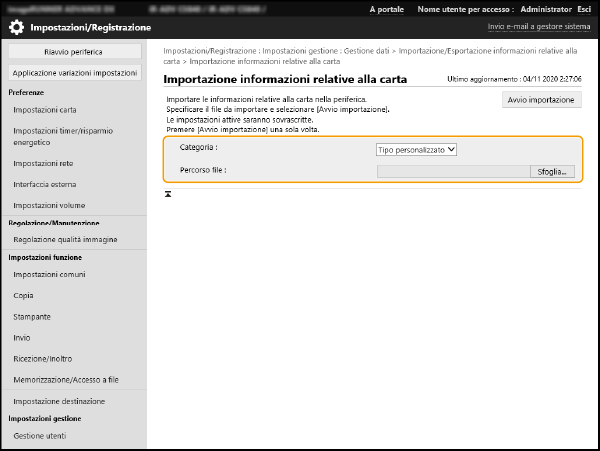Click the scroll-to-top arrow icon

click(168, 193)
